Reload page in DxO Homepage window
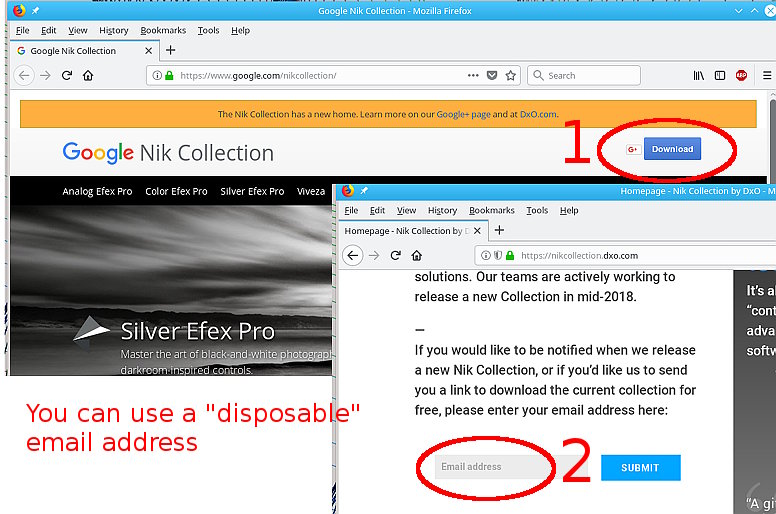The height and width of the screenshot is (514, 776). [x=395, y=256]
